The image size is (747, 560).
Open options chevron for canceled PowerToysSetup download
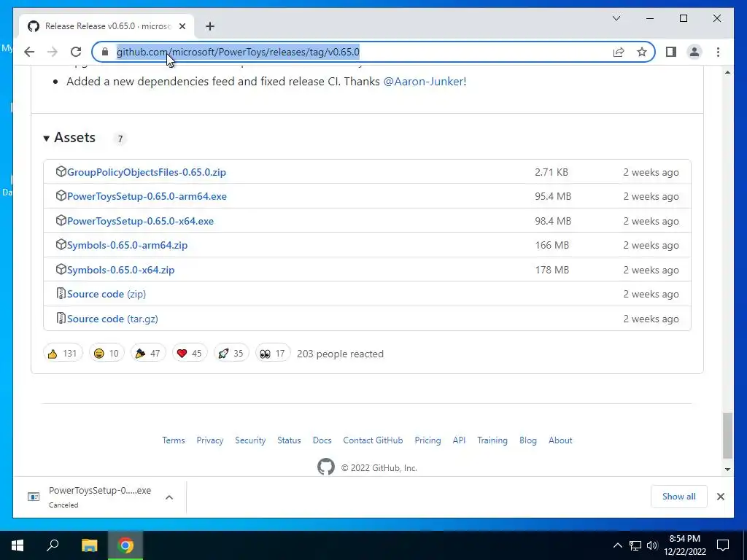(169, 497)
